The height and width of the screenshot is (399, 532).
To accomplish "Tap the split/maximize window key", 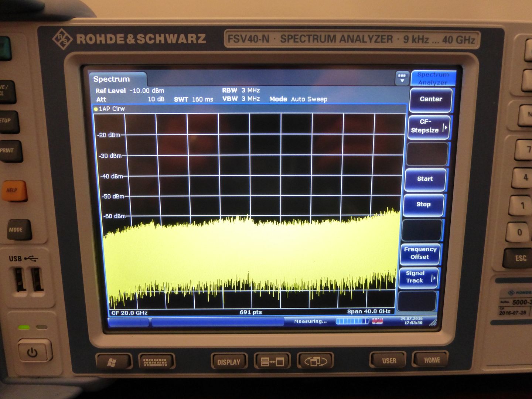I will (272, 361).
